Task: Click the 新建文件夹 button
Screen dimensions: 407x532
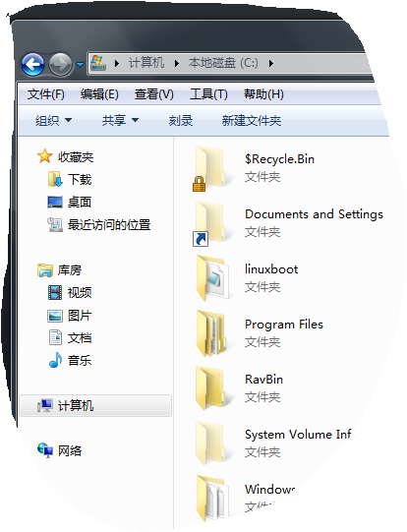Action: click(252, 120)
